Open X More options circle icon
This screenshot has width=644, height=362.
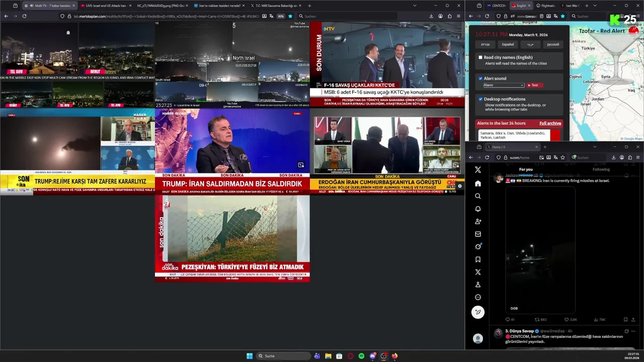pyautogui.click(x=477, y=297)
